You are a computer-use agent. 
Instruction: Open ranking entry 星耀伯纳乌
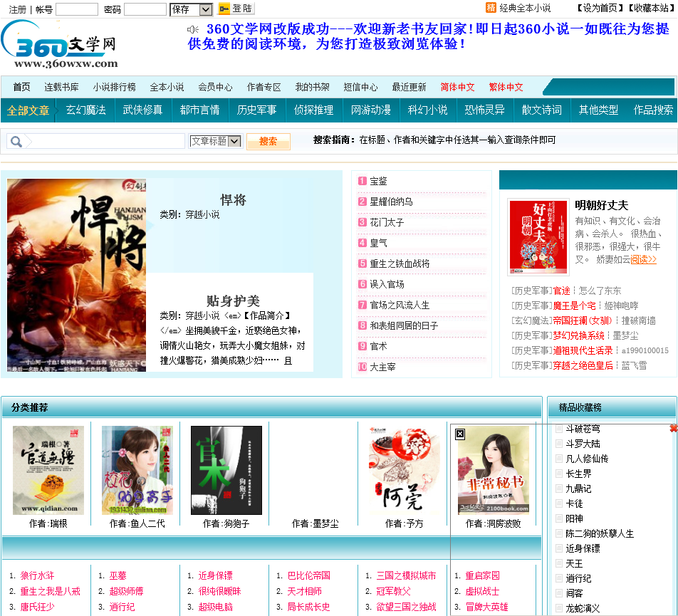pyautogui.click(x=391, y=202)
